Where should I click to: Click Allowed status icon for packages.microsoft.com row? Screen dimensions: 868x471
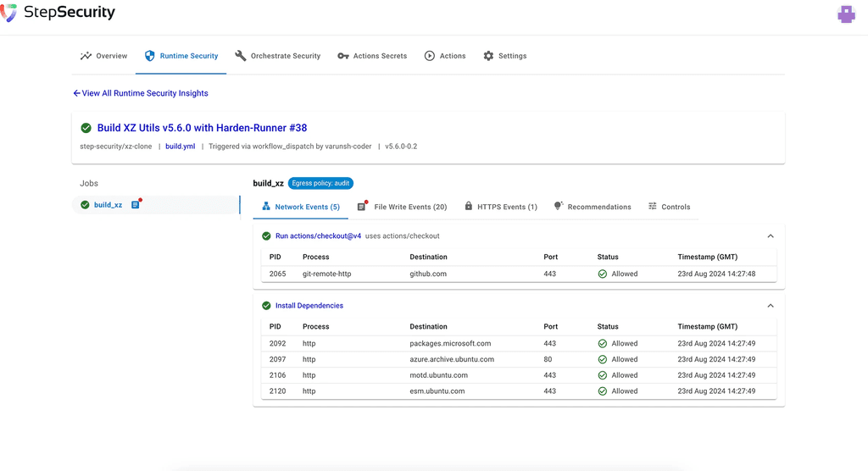click(603, 344)
